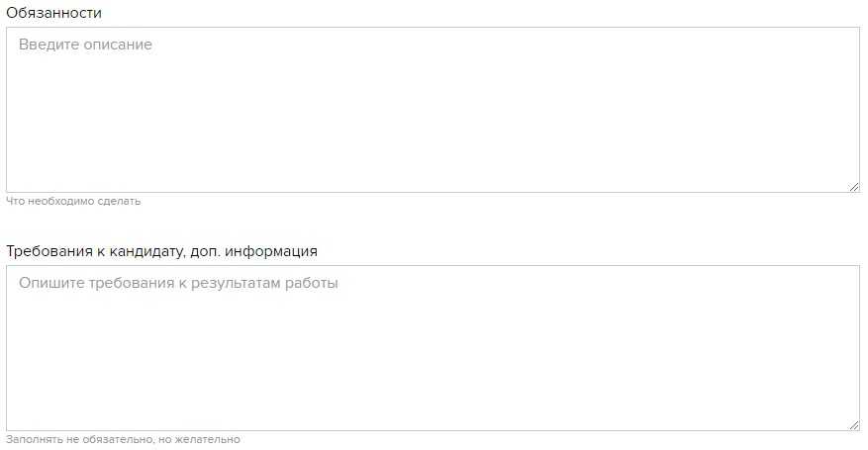Click the word желательно in the bottom hint
This screenshot has width=868, height=450.
click(x=211, y=439)
